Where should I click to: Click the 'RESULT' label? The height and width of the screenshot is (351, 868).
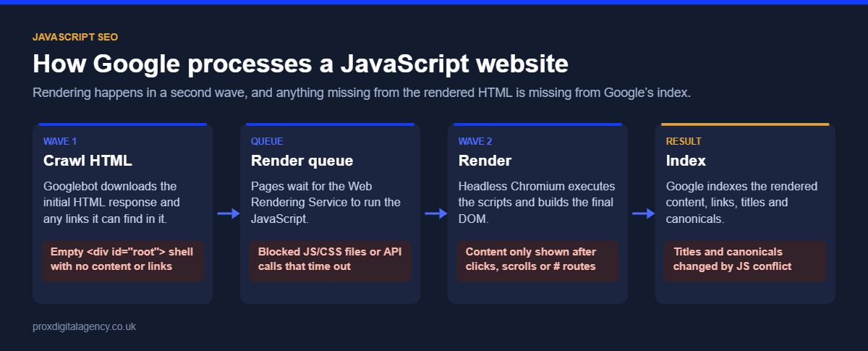[x=684, y=141]
